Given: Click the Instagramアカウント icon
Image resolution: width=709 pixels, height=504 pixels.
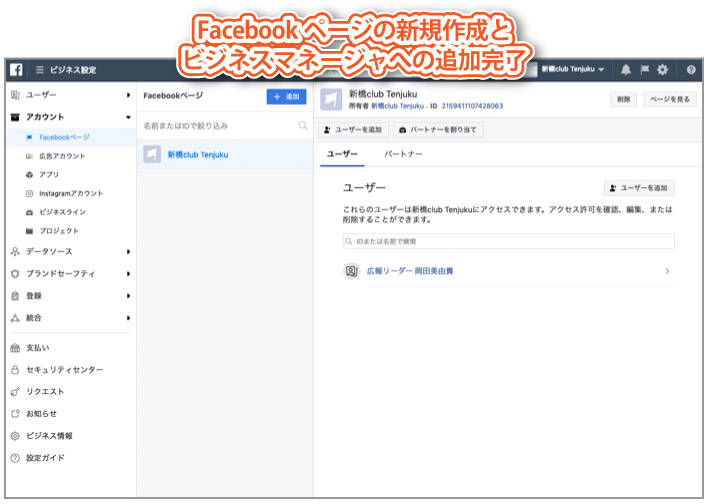Looking at the screenshot, I should [x=29, y=193].
